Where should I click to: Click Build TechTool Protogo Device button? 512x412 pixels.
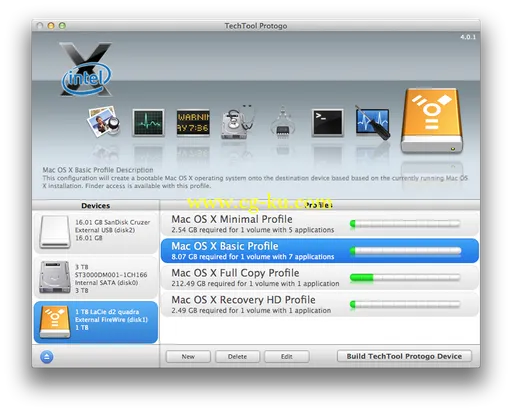pyautogui.click(x=404, y=356)
